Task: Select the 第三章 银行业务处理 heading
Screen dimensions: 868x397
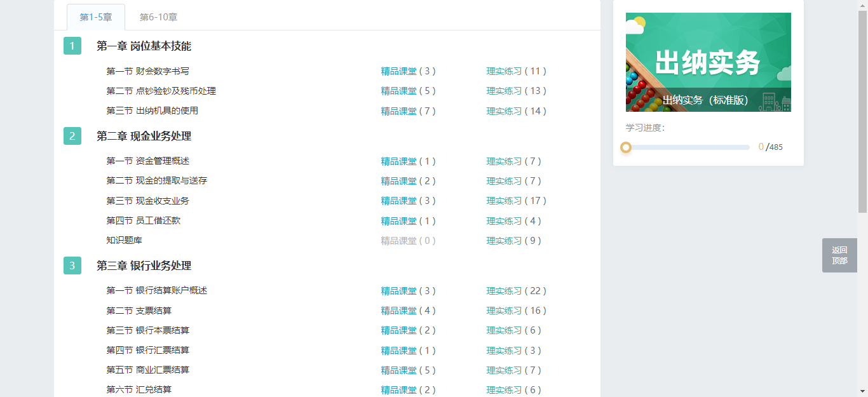Action: point(144,266)
